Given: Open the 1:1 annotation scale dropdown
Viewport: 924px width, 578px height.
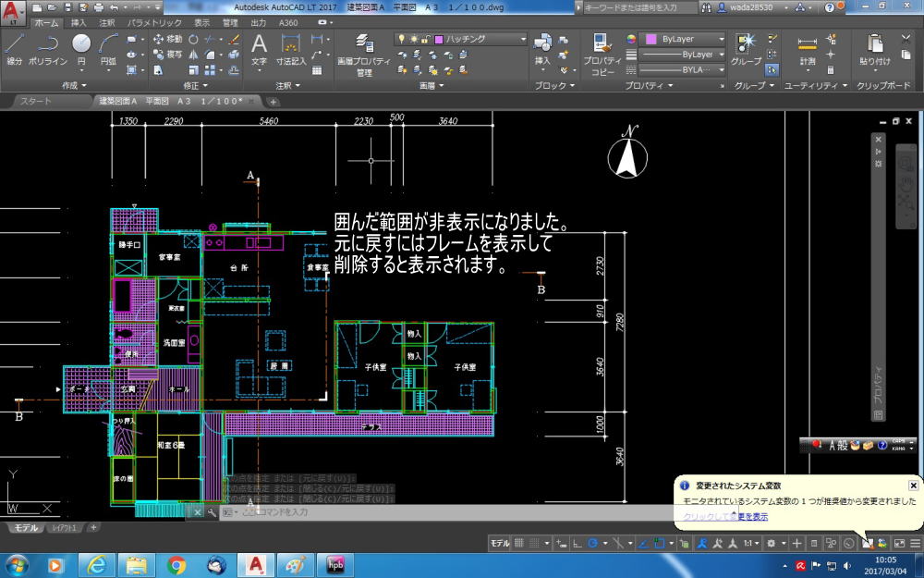Looking at the screenshot, I should (x=751, y=543).
